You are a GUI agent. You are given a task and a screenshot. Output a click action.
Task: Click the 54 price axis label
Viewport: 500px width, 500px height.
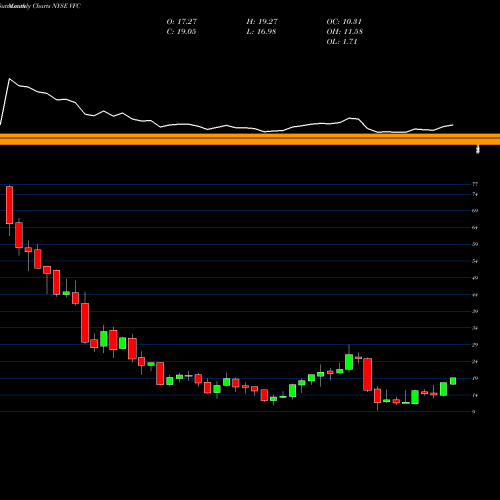(x=475, y=261)
